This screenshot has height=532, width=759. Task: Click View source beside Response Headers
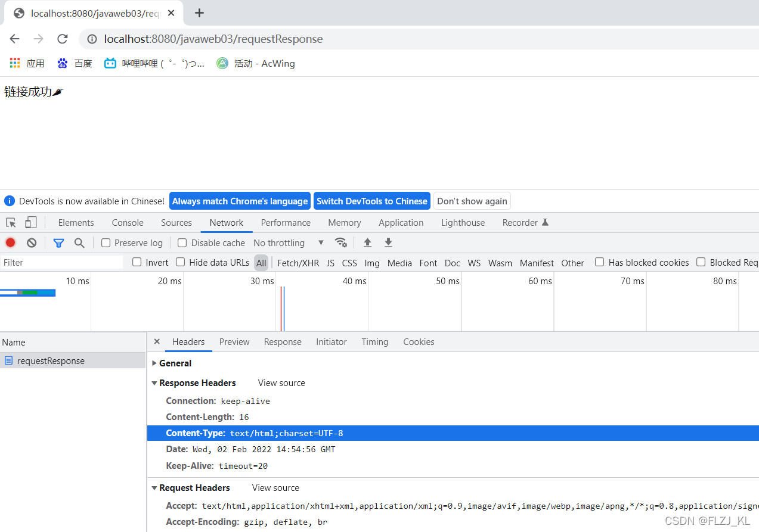[281, 382]
